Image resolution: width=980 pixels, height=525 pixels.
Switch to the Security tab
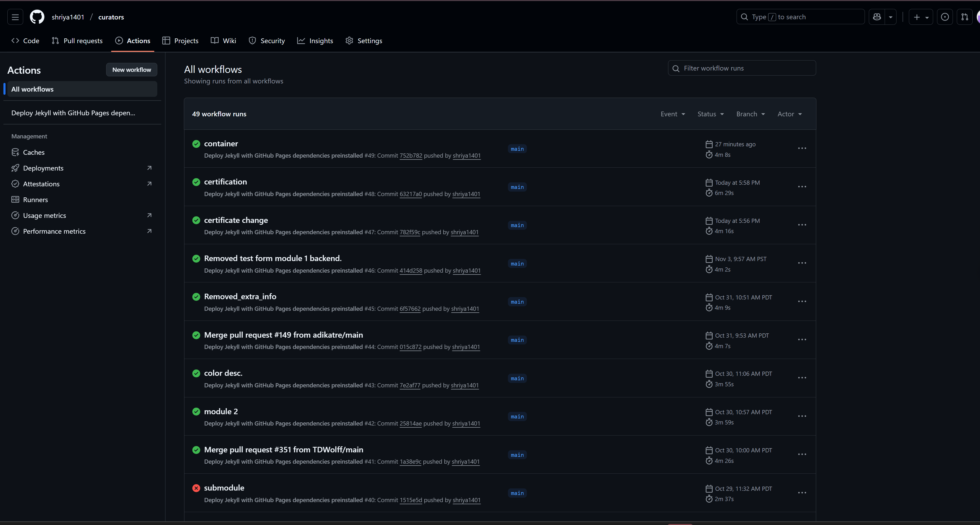coord(267,41)
